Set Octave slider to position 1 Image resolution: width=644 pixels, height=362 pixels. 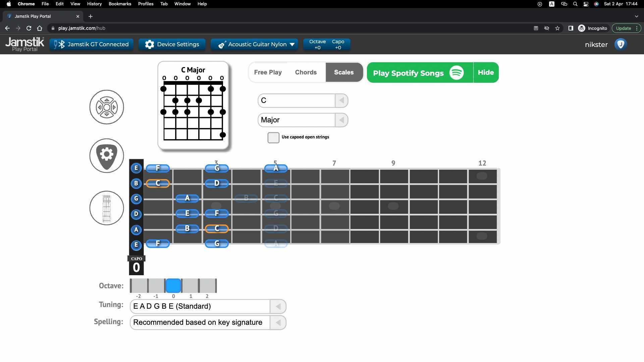[191, 286]
